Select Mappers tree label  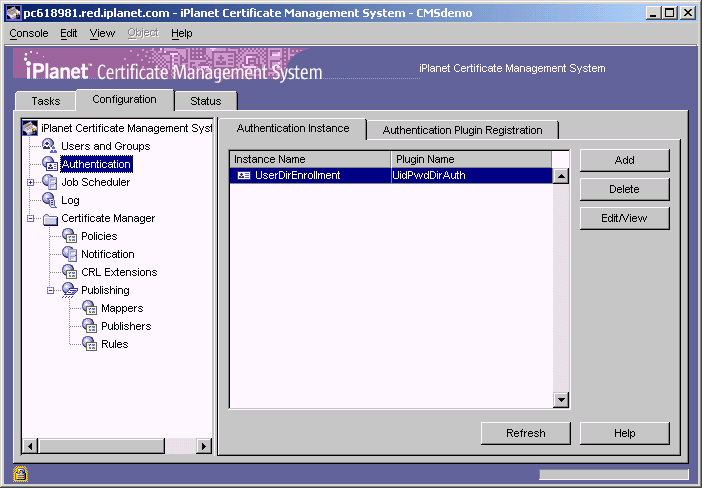(x=122, y=308)
